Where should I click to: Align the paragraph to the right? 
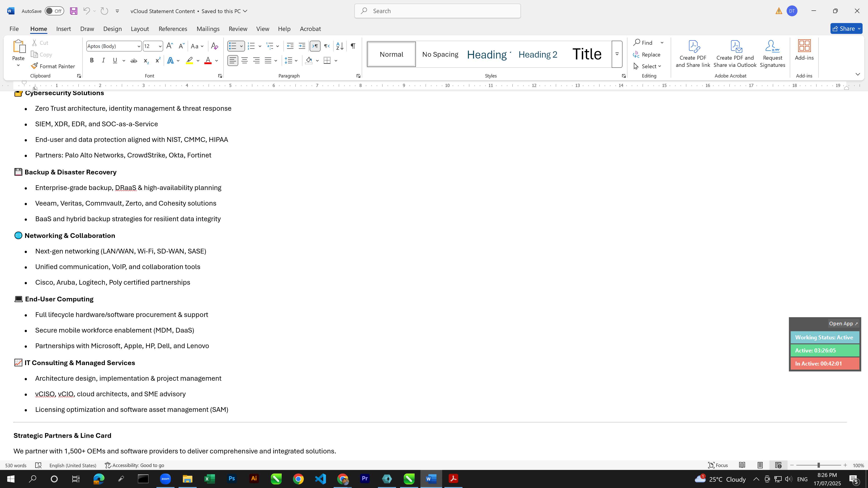coord(256,61)
